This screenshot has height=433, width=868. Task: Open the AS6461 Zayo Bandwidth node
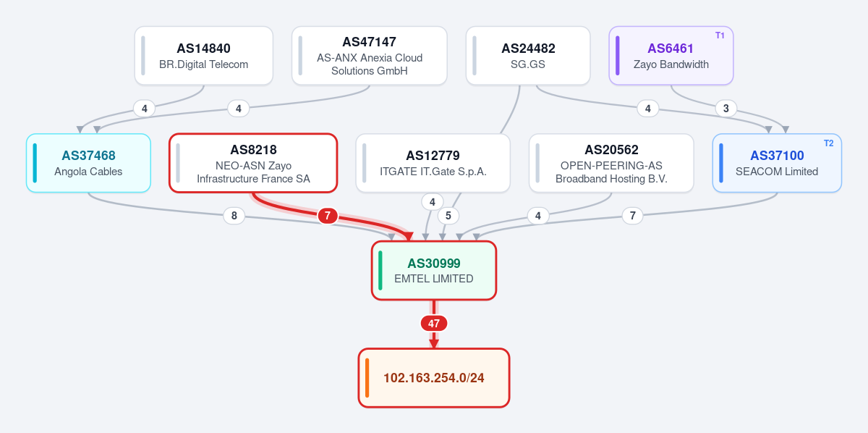pos(671,56)
